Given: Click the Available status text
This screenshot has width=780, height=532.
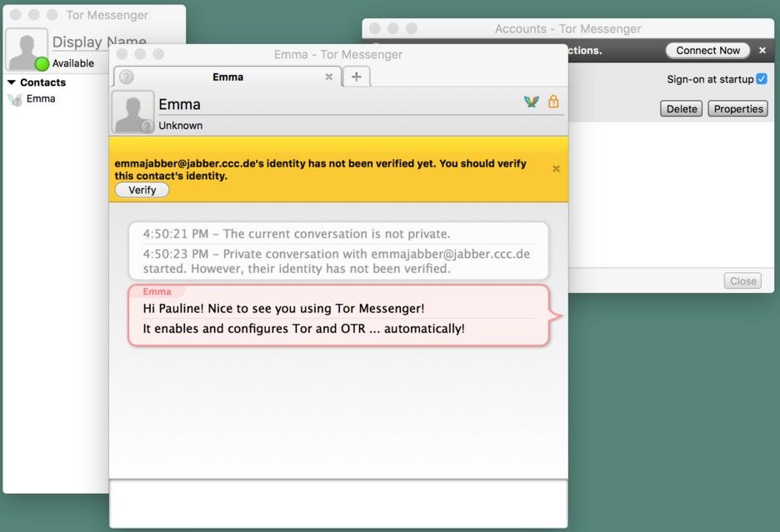Looking at the screenshot, I should (x=73, y=63).
